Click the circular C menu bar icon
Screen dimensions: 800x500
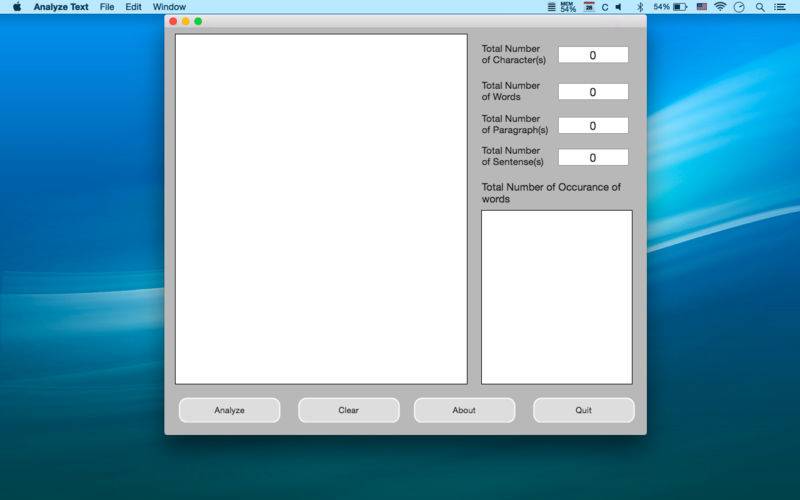(605, 7)
